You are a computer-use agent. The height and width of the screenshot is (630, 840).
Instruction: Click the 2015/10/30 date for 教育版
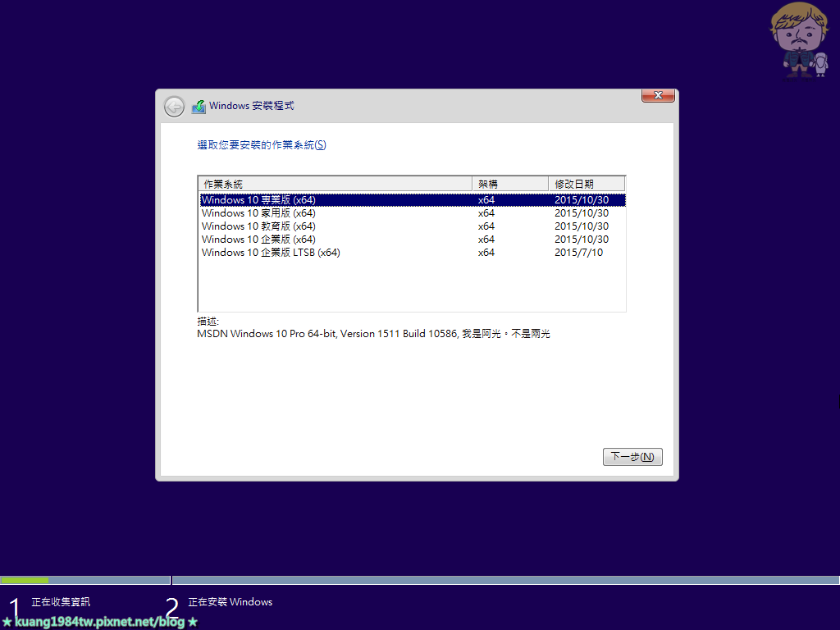pyautogui.click(x=582, y=226)
